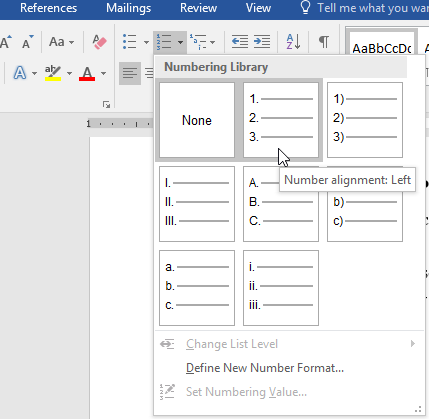Expand the Change Case Aa dropdown
The height and width of the screenshot is (419, 429).
(x=62, y=42)
